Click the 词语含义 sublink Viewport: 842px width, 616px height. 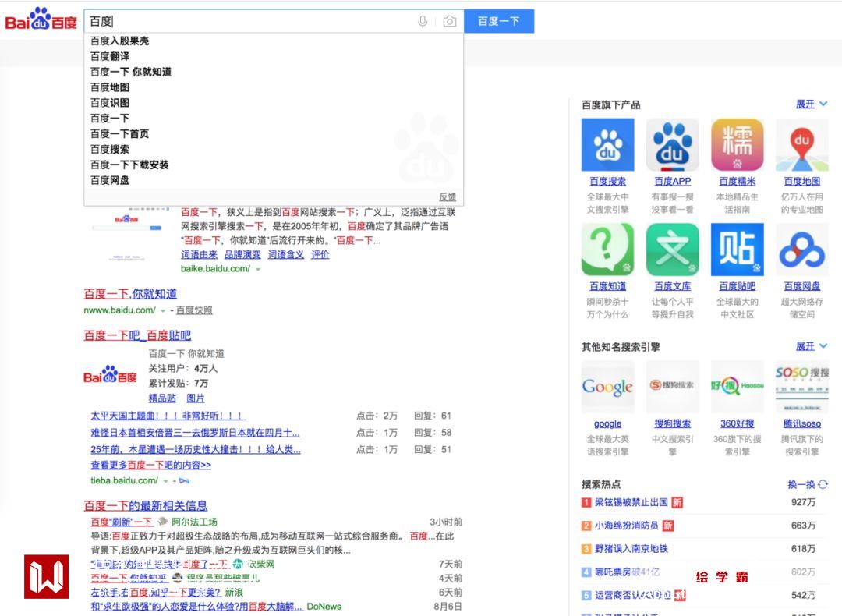(x=286, y=254)
